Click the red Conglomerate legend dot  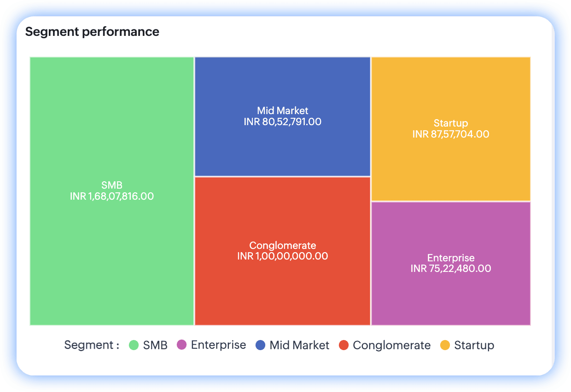(344, 345)
